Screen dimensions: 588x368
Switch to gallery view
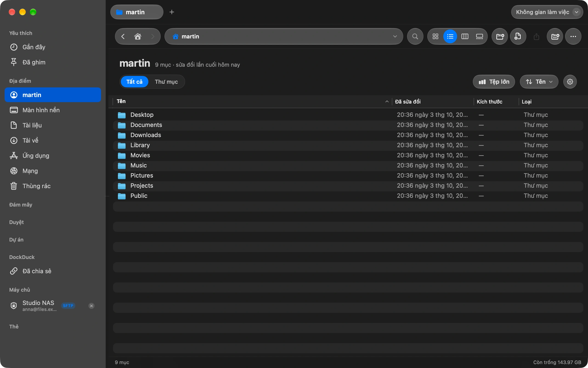479,37
